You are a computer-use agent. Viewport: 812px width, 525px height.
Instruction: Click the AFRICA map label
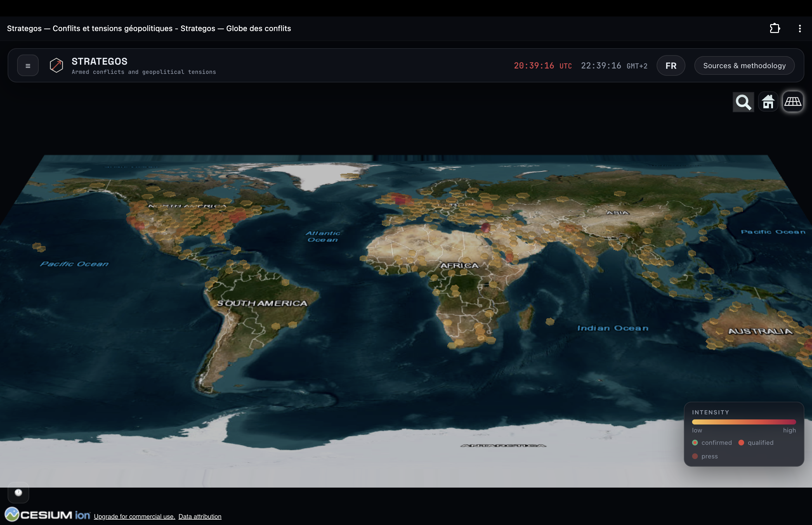(x=459, y=265)
